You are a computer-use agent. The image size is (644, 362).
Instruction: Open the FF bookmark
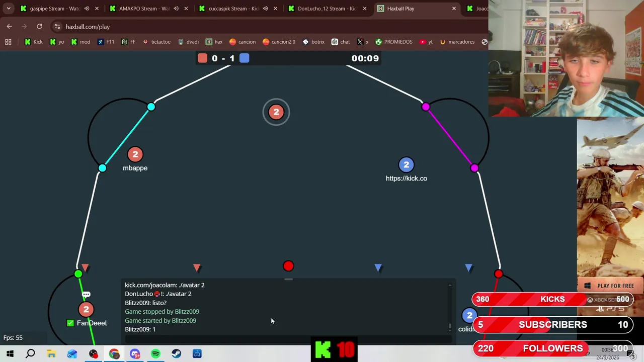click(128, 42)
